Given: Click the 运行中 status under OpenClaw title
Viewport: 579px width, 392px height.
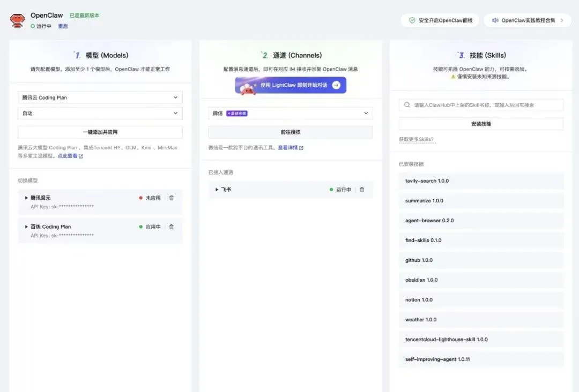Looking at the screenshot, I should (41, 26).
